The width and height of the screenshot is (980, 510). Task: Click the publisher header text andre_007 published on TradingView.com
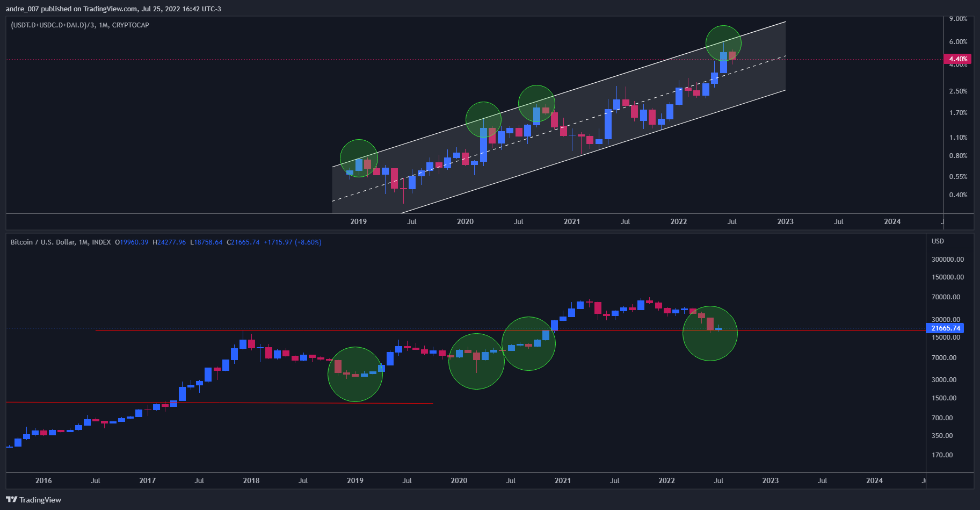click(71, 9)
